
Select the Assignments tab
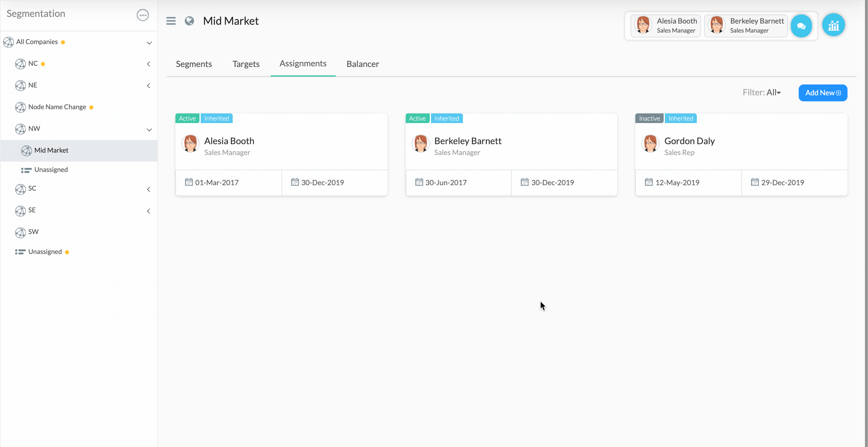303,63
